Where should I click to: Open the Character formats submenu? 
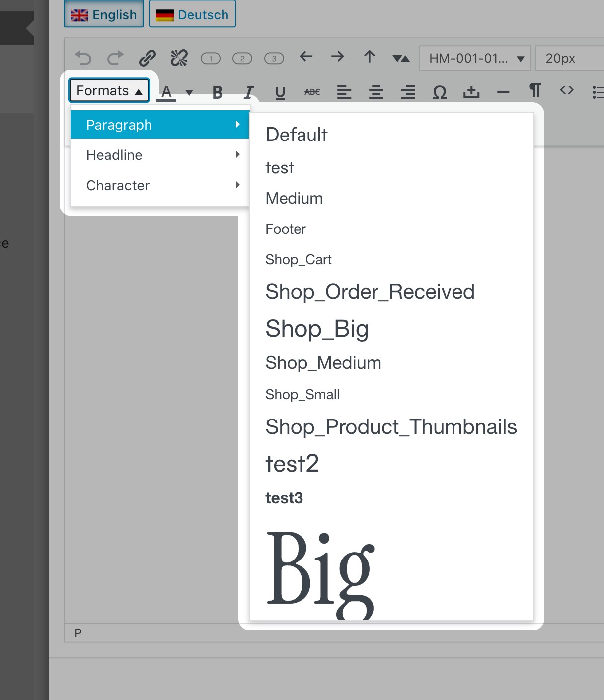(159, 185)
